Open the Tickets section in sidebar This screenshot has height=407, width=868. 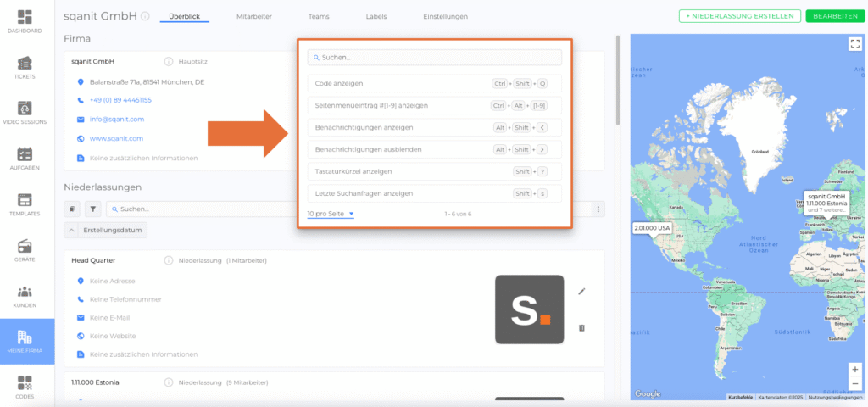[x=25, y=68]
